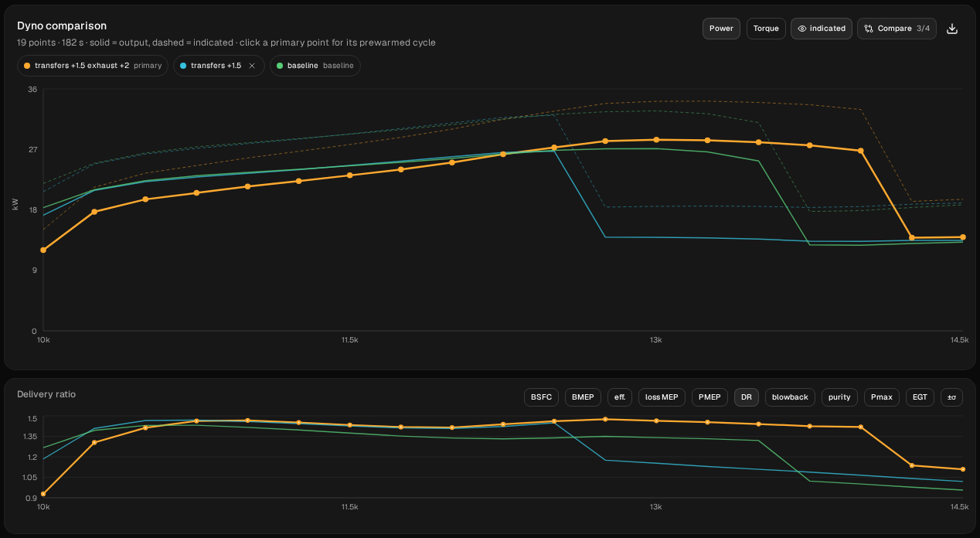Show the blowback metric
This screenshot has width=980, height=538.
coord(790,397)
